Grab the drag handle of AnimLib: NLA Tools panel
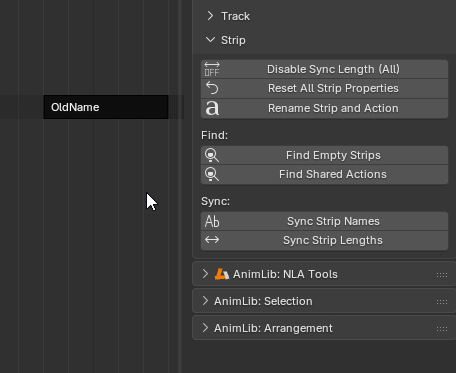456x373 pixels. (442, 275)
